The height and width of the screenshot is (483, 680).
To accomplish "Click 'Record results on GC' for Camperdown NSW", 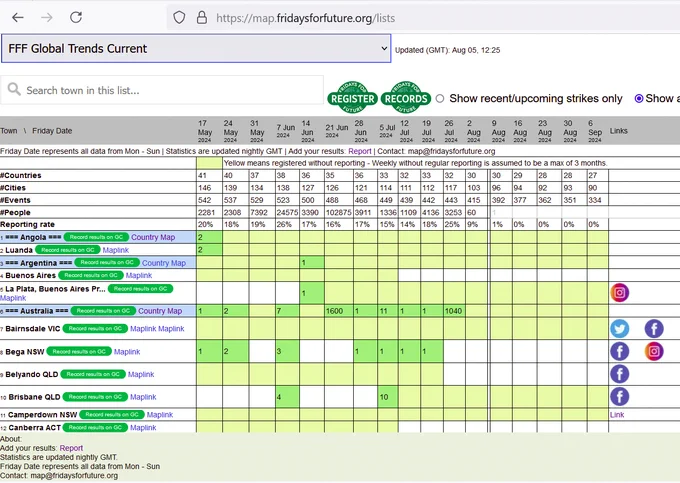I will (112, 414).
